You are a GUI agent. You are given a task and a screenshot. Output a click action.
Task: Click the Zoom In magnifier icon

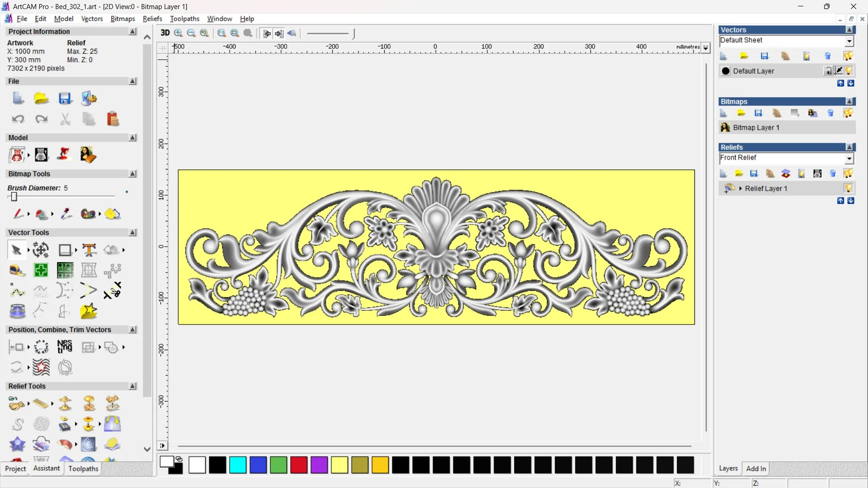point(179,33)
